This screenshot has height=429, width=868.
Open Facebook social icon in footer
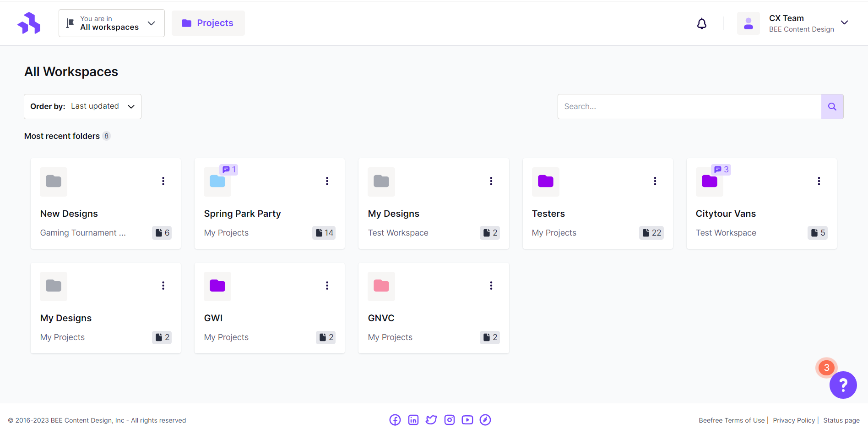click(x=395, y=420)
